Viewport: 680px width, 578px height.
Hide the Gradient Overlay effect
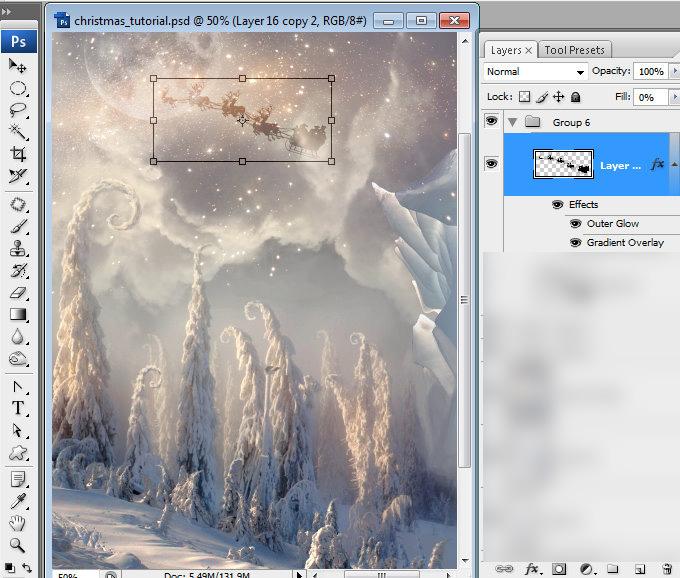coord(575,242)
